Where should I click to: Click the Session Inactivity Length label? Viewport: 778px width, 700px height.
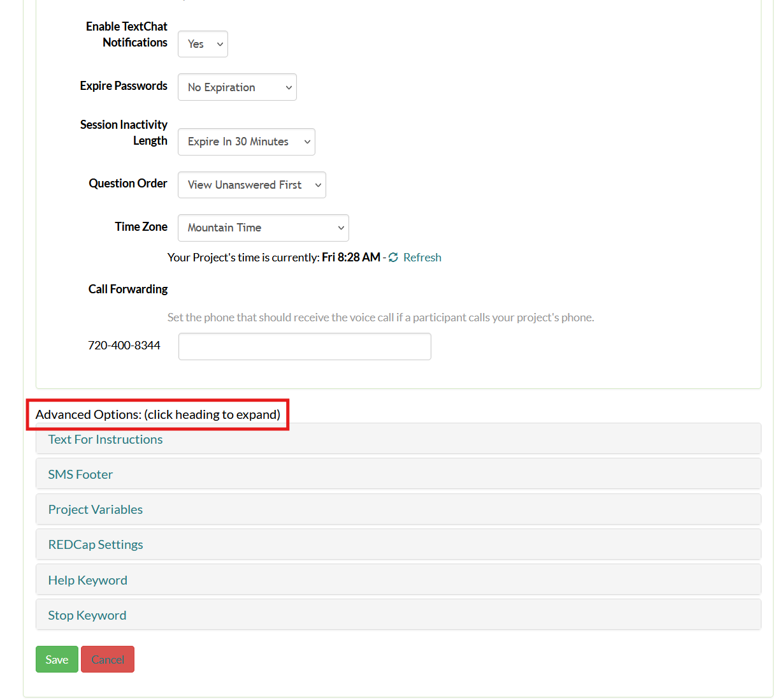[124, 133]
